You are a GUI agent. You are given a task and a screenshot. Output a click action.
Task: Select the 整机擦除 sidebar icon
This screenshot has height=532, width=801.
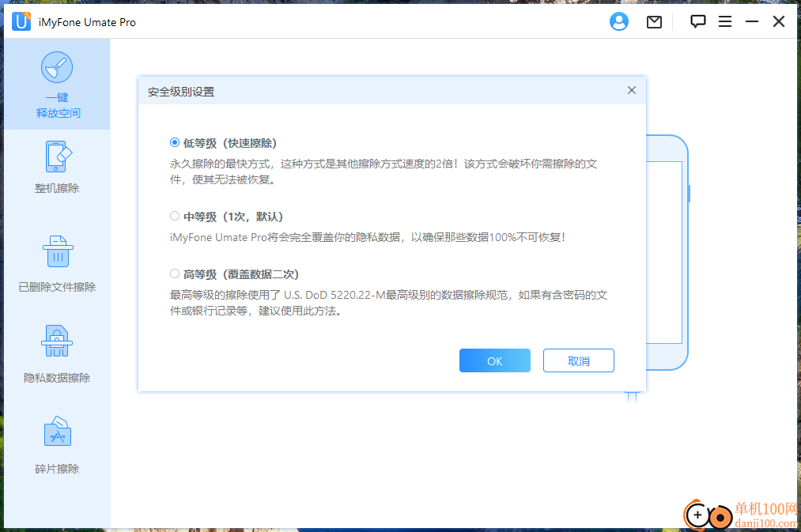click(x=57, y=157)
